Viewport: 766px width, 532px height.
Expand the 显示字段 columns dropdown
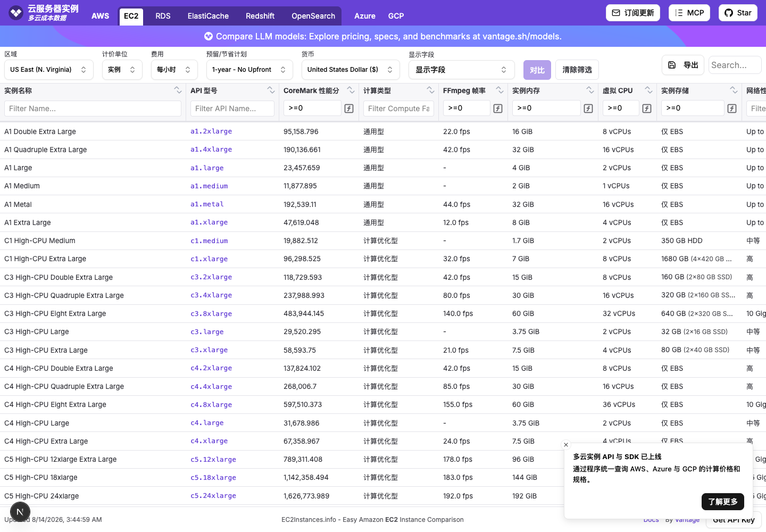[461, 70]
